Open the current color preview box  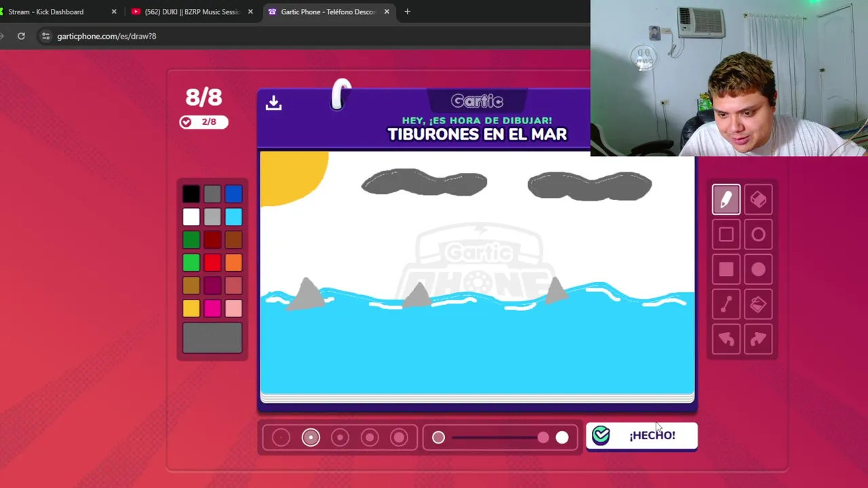tap(212, 338)
